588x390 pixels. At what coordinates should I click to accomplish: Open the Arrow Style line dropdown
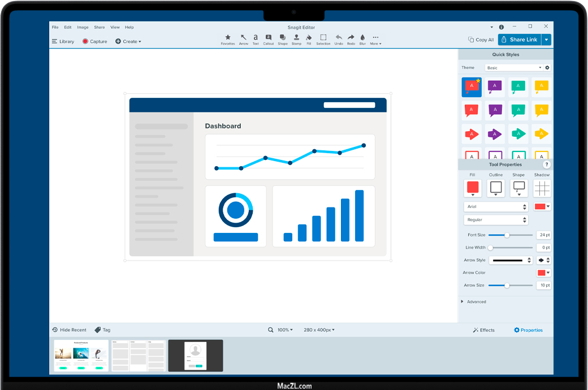tap(511, 260)
